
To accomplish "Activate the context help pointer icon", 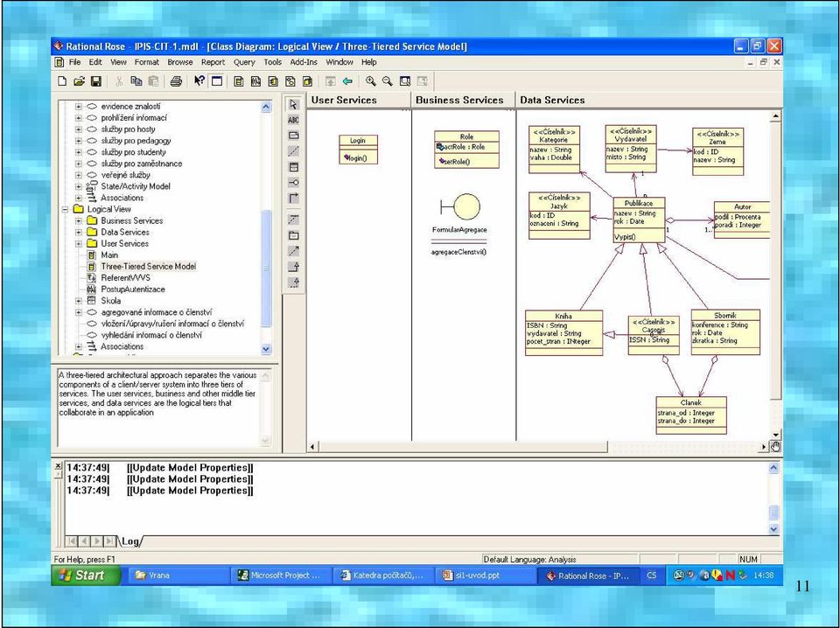I will pyautogui.click(x=199, y=81).
